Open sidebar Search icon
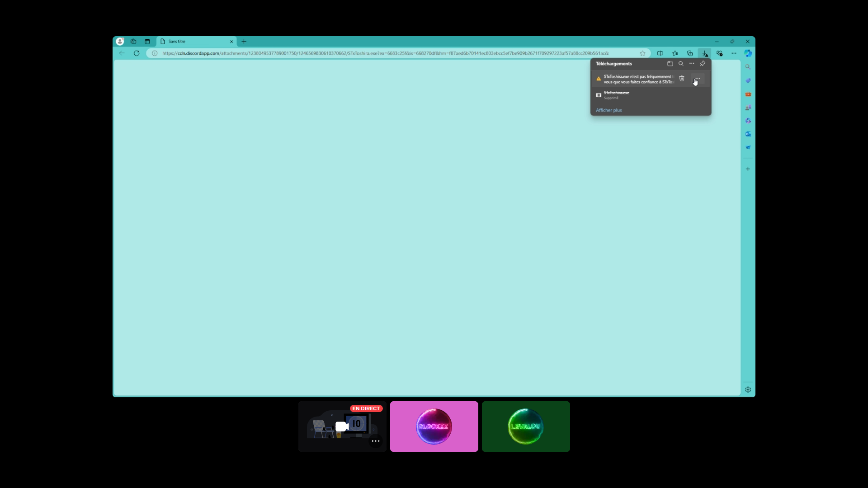 pos(748,67)
